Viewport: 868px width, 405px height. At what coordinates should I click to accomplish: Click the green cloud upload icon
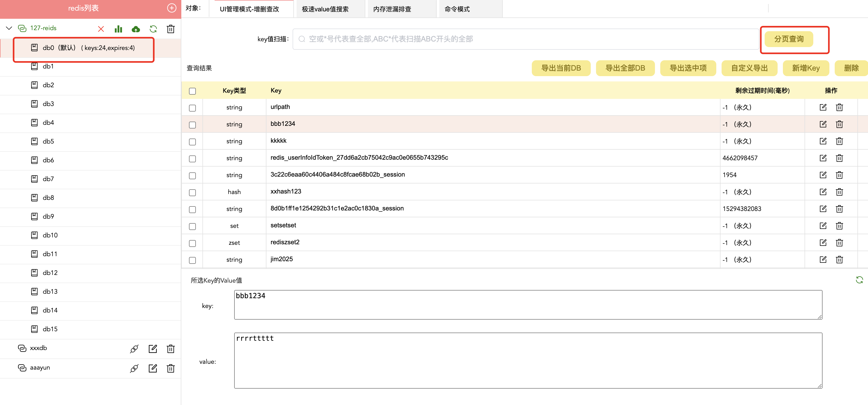point(136,29)
